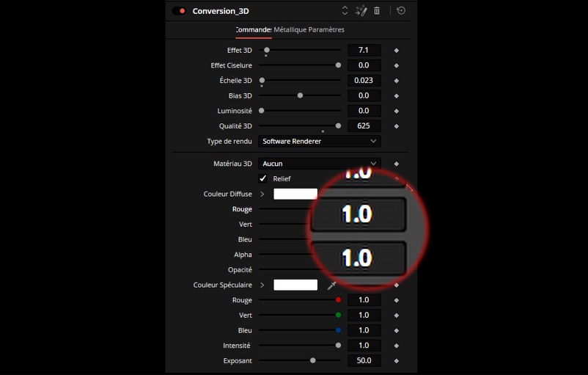Toggle the Conversion_3D effect enable switch
588x375 pixels.
click(179, 11)
